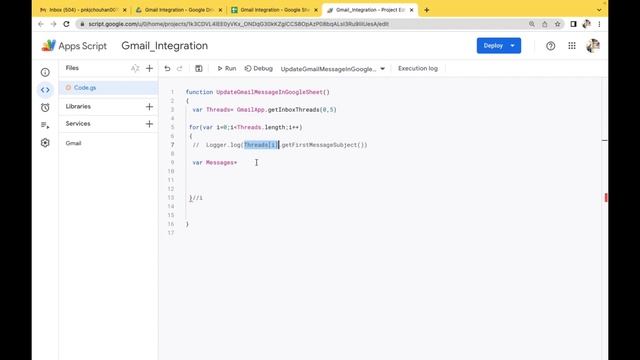Image resolution: width=640 pixels, height=360 pixels.
Task: Open the function selector dropdown
Action: pos(333,69)
